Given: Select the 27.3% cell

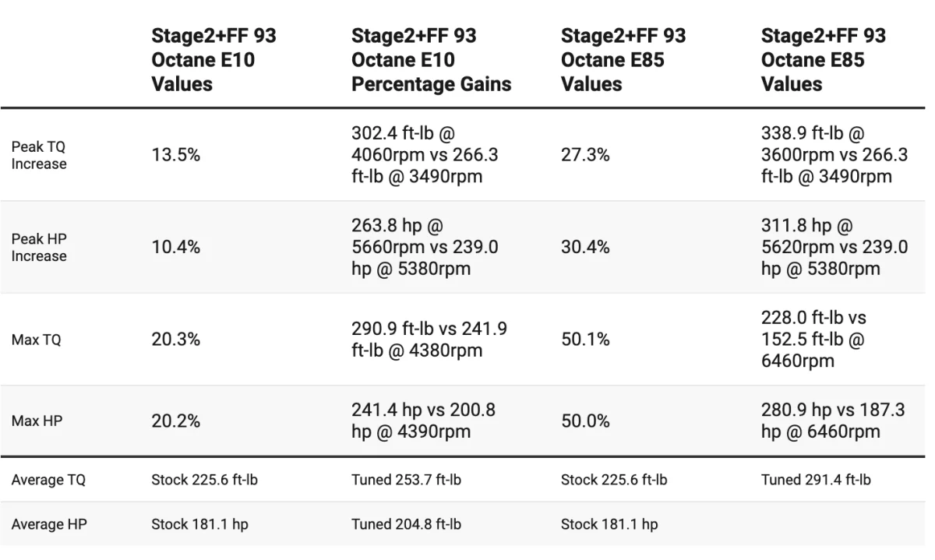Looking at the screenshot, I should (x=585, y=155).
